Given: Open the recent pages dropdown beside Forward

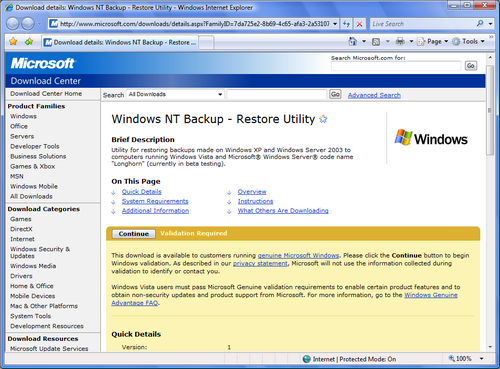Looking at the screenshot, I should pyautogui.click(x=40, y=24).
